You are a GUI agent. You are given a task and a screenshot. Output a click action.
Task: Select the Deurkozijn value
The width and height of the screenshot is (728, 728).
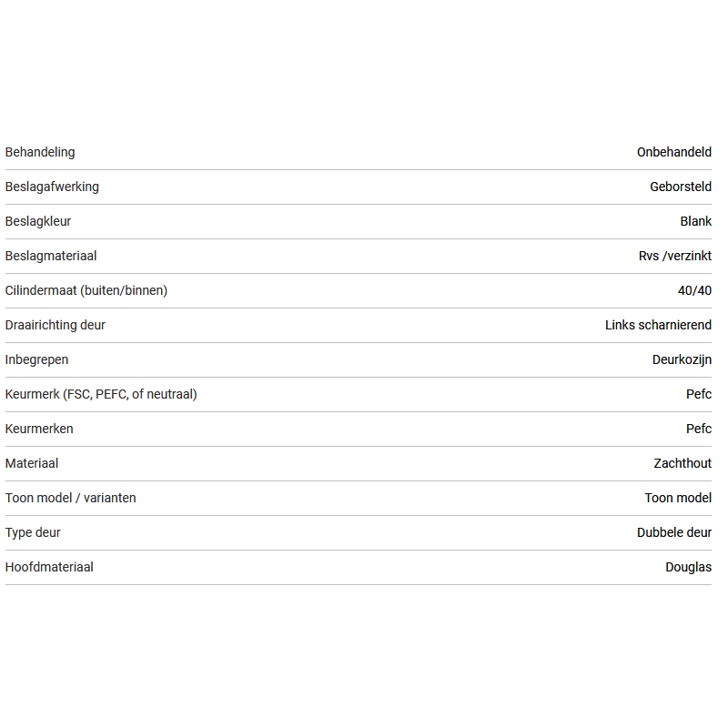click(x=682, y=359)
